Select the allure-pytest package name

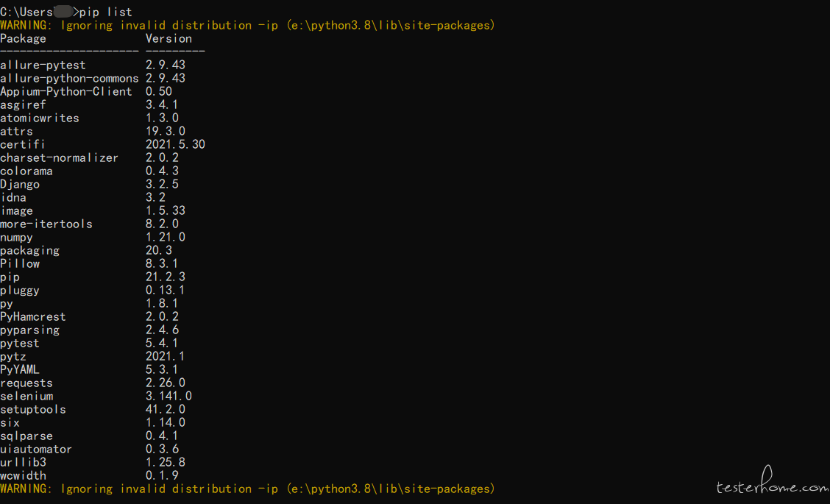click(x=43, y=65)
